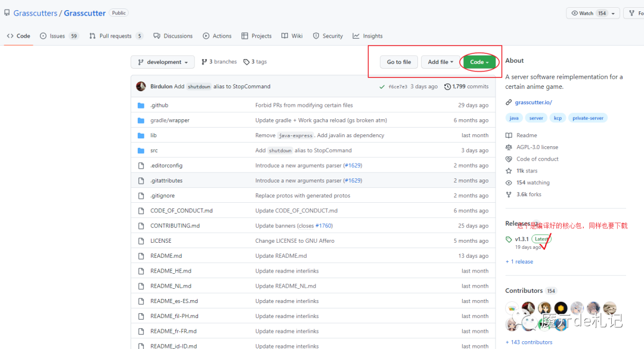
Task: Click the kcp topic tag
Action: [558, 118]
